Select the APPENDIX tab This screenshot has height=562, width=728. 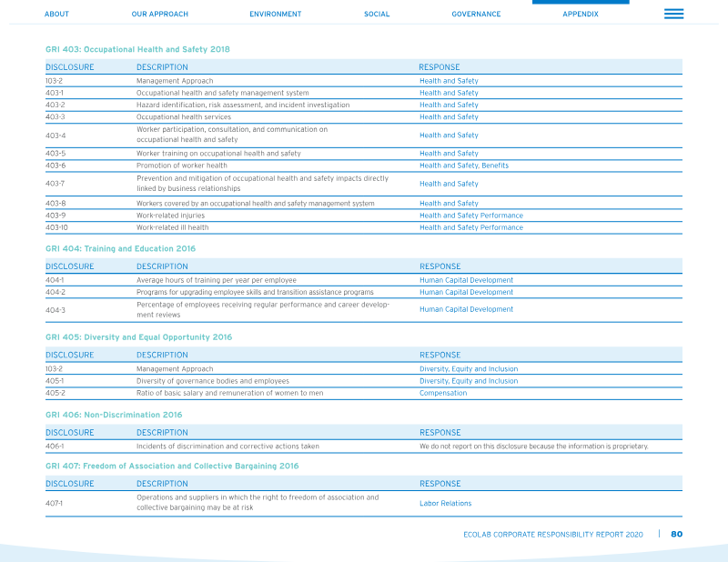[x=581, y=14]
